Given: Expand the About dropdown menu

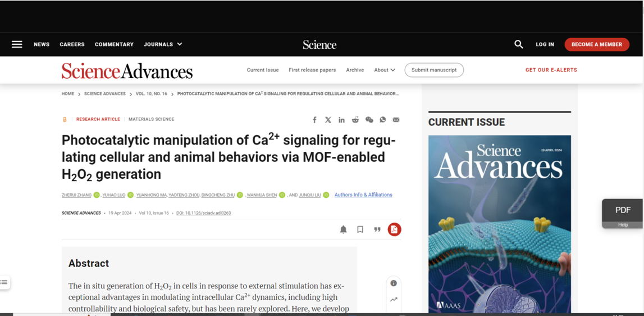Looking at the screenshot, I should pos(385,70).
